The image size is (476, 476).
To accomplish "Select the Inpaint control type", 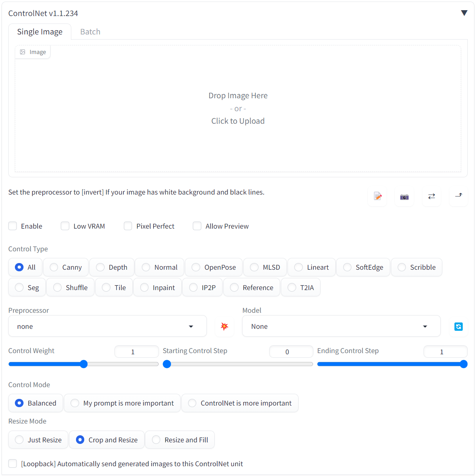I will point(157,287).
